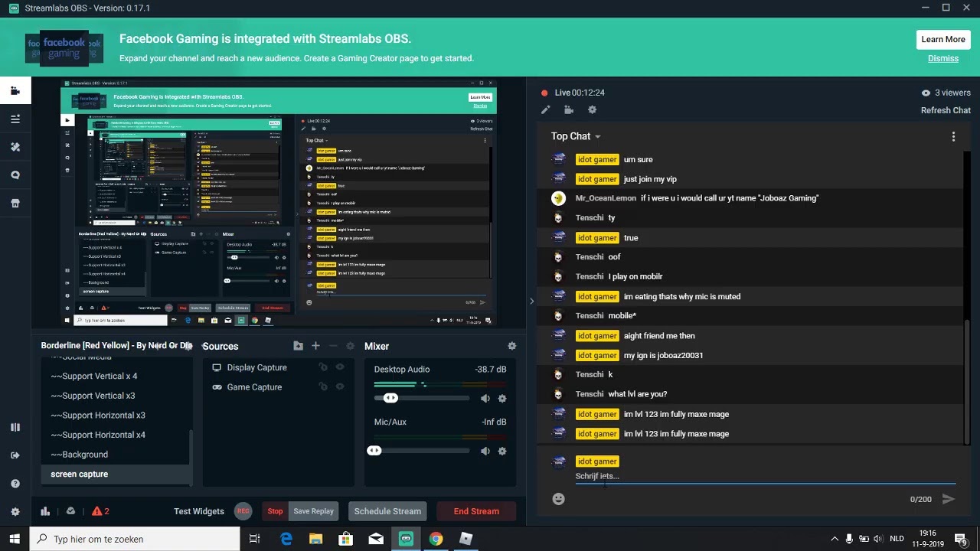Screen dimensions: 980x551
Task: Click Schedule Stream button
Action: [x=387, y=511]
